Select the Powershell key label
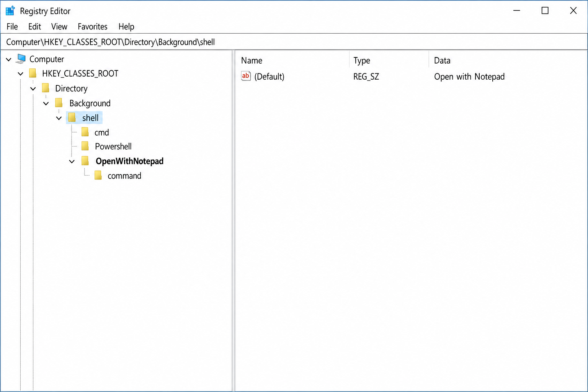The width and height of the screenshot is (588, 392). 113,146
